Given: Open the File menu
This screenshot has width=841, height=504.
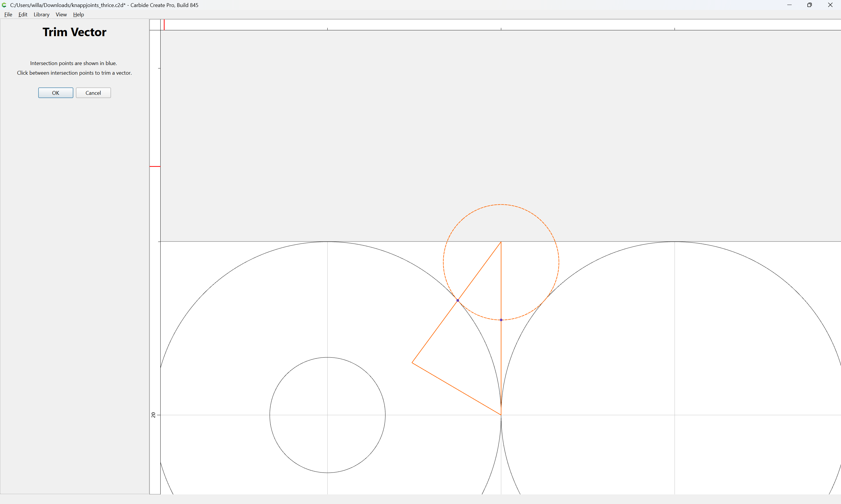Looking at the screenshot, I should click(8, 14).
